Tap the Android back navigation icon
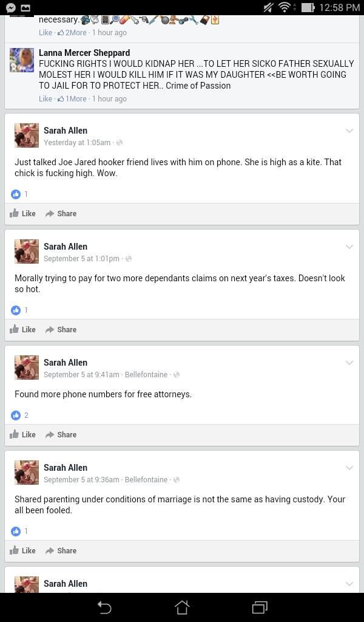 [104, 607]
